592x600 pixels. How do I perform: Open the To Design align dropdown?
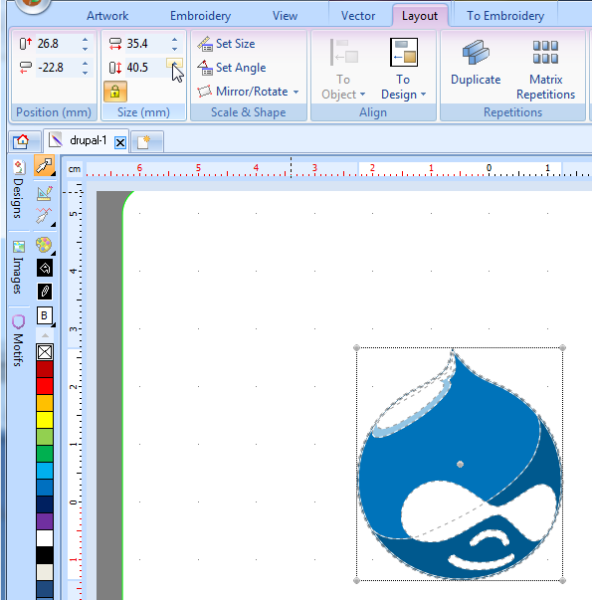click(403, 69)
